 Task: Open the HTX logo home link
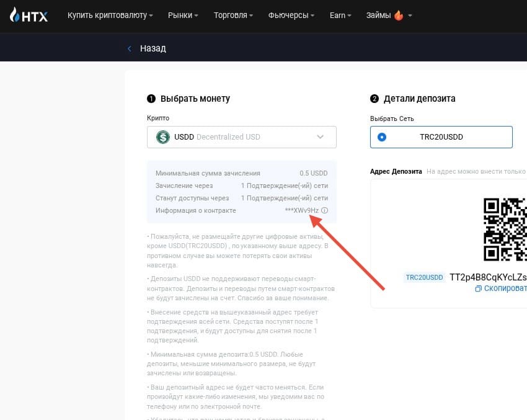(x=29, y=15)
